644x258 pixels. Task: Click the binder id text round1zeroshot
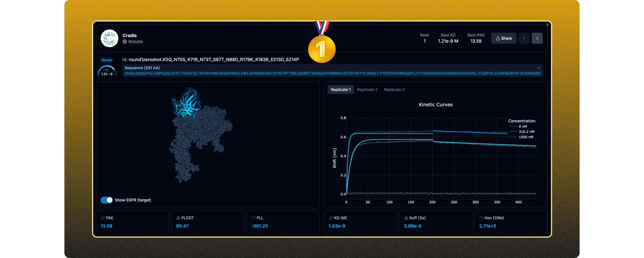tap(214, 60)
